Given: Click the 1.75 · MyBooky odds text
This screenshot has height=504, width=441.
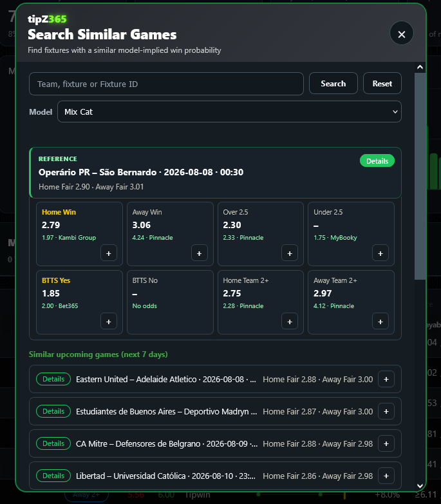Looking at the screenshot, I should pos(335,238).
